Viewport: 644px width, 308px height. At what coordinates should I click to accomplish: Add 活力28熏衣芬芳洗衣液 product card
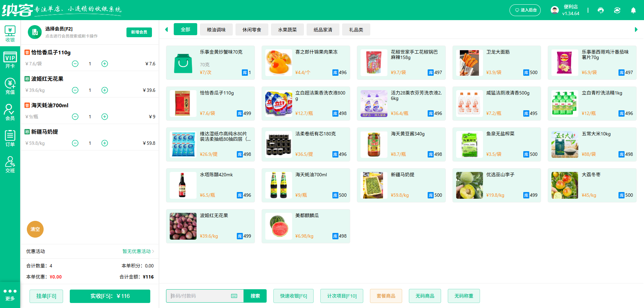click(401, 104)
